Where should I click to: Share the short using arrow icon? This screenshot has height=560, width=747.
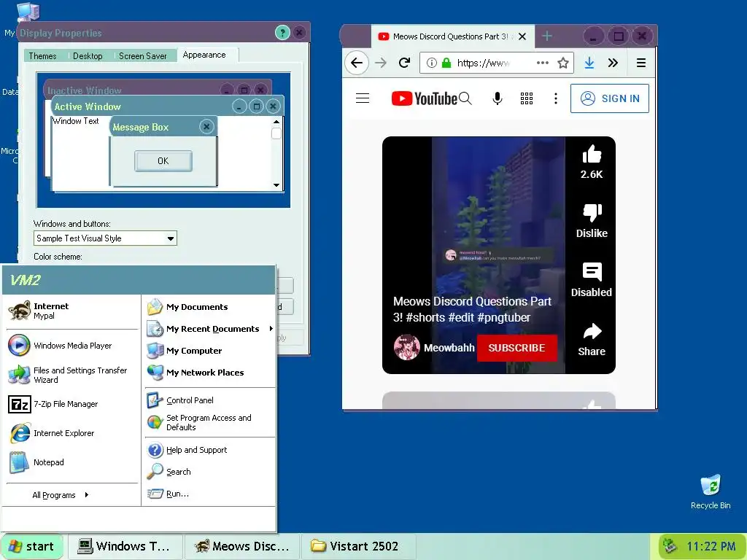[592, 332]
